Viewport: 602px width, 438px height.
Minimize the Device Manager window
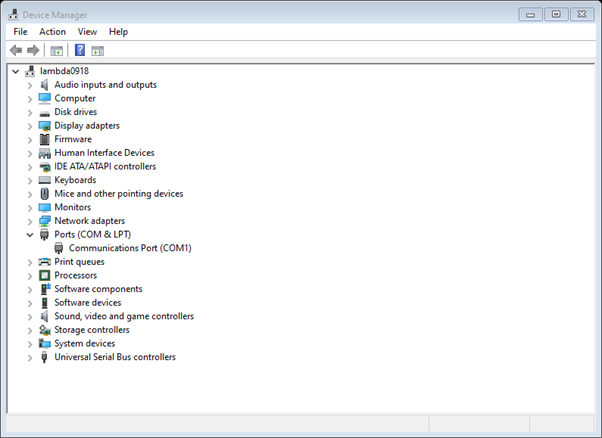click(531, 15)
